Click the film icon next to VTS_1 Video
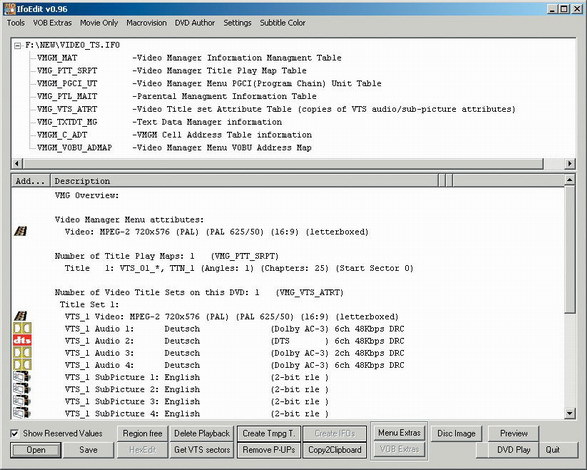This screenshot has height=470, width=587. [21, 316]
